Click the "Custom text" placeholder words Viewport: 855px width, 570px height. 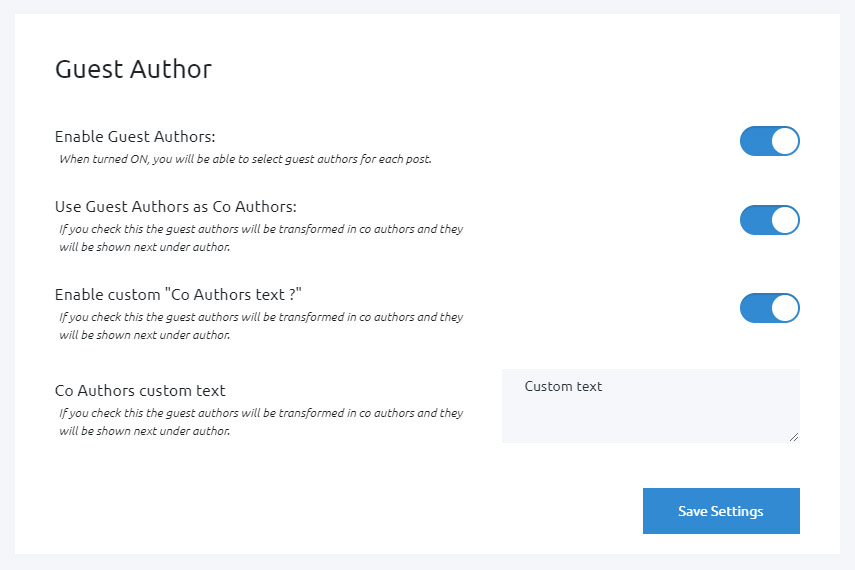coord(563,387)
